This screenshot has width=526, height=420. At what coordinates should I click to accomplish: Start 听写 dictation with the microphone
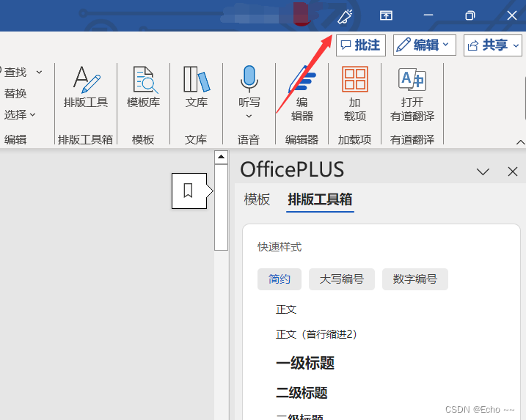[x=249, y=86]
